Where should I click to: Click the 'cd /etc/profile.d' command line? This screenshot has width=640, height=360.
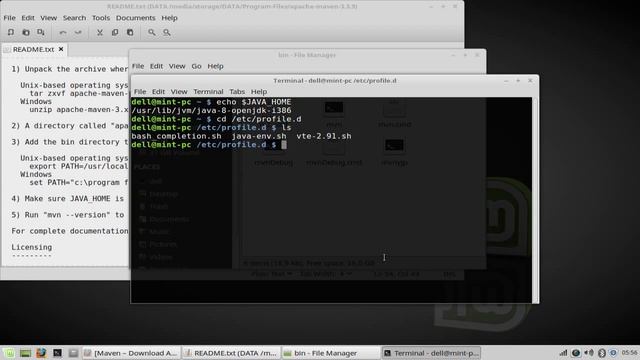click(x=259, y=119)
